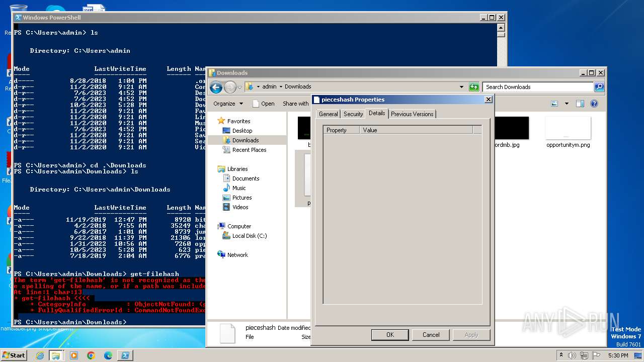Select Libraries in navigation pane
This screenshot has width=644, height=362.
tap(237, 169)
